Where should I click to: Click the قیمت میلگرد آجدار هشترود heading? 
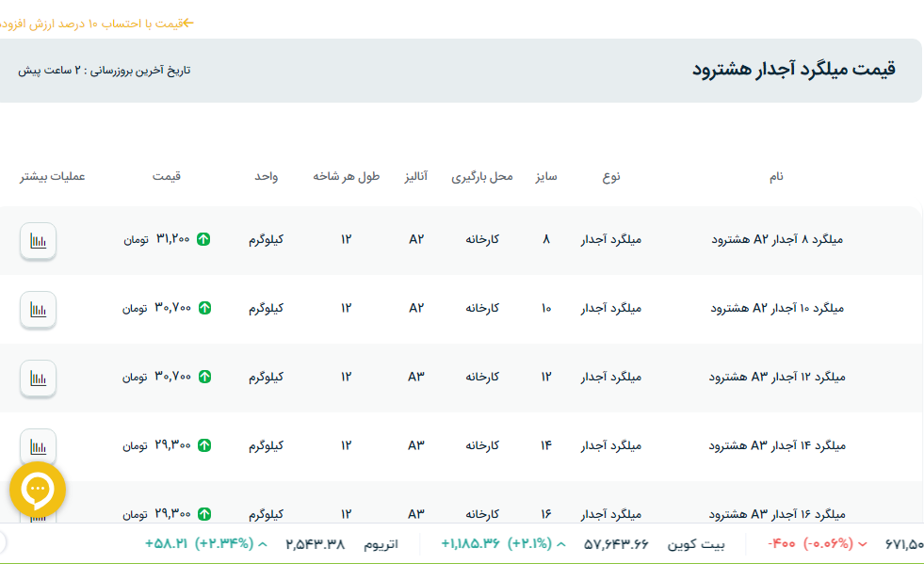[x=793, y=70]
